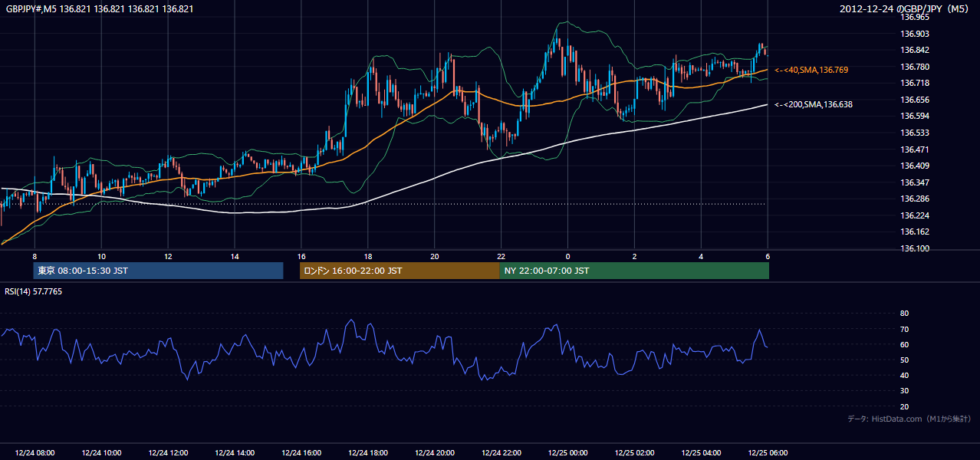The height and width of the screenshot is (460, 980).
Task: Click the bottom date label 12/24 18:00
Action: tap(368, 453)
